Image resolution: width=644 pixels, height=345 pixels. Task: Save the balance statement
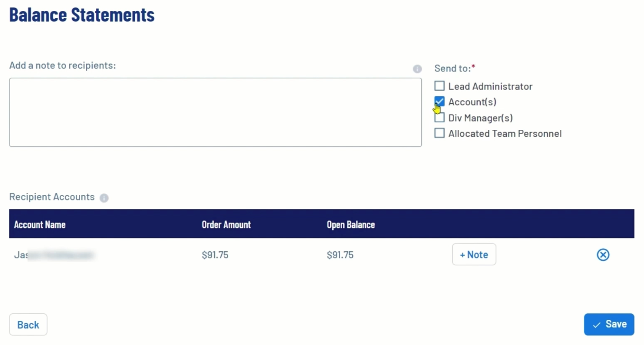(609, 324)
